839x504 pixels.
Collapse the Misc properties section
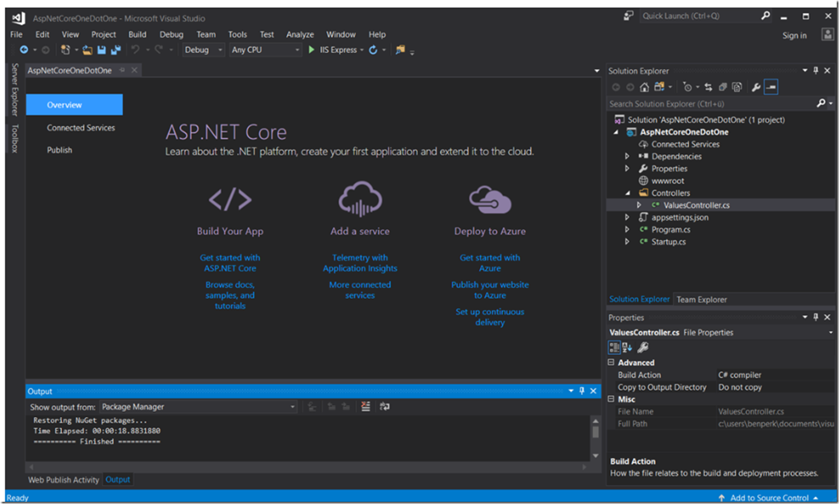(611, 399)
